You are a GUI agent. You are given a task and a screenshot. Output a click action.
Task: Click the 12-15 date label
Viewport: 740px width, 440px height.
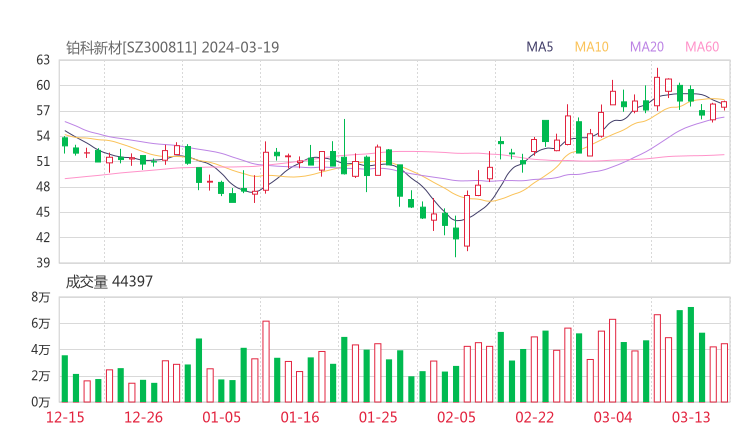(x=65, y=417)
